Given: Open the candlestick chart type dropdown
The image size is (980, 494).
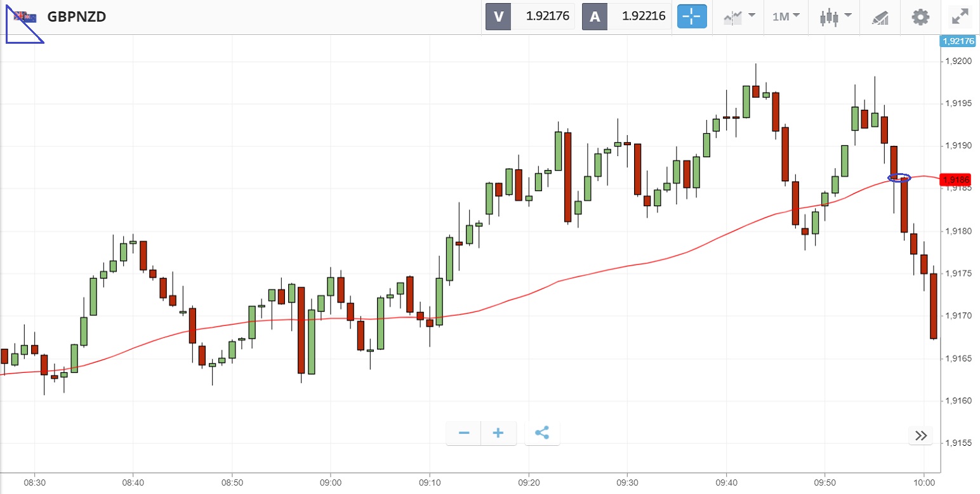Looking at the screenshot, I should click(835, 16).
